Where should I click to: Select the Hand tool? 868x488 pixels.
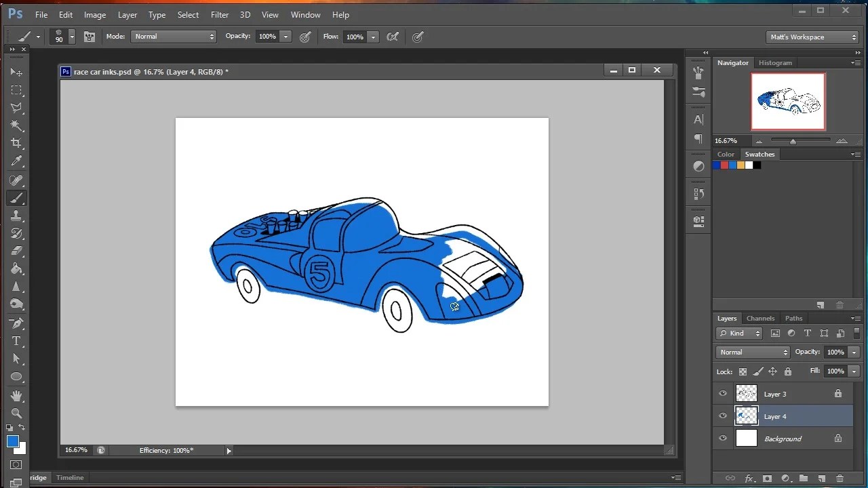[x=16, y=396]
